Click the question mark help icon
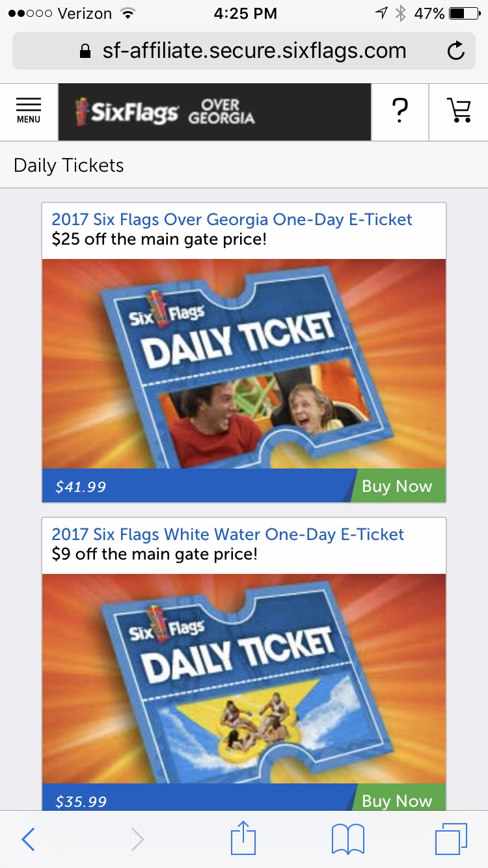The image size is (488, 868). click(x=400, y=111)
